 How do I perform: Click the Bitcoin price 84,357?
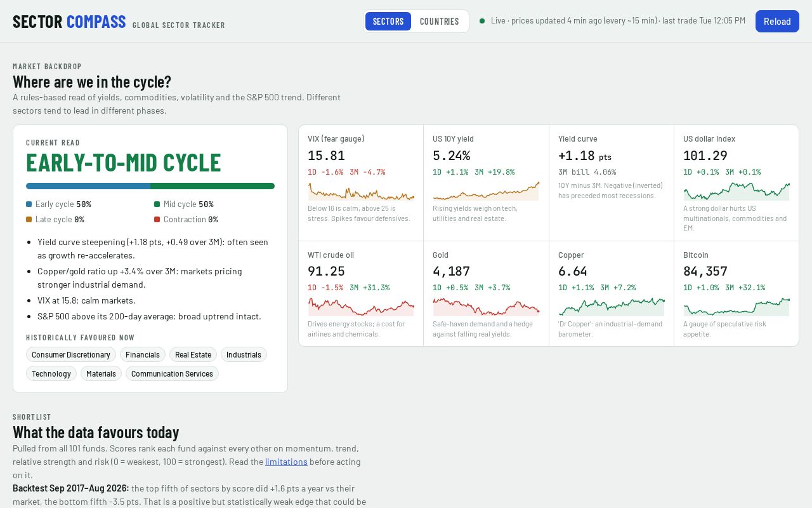coord(705,271)
